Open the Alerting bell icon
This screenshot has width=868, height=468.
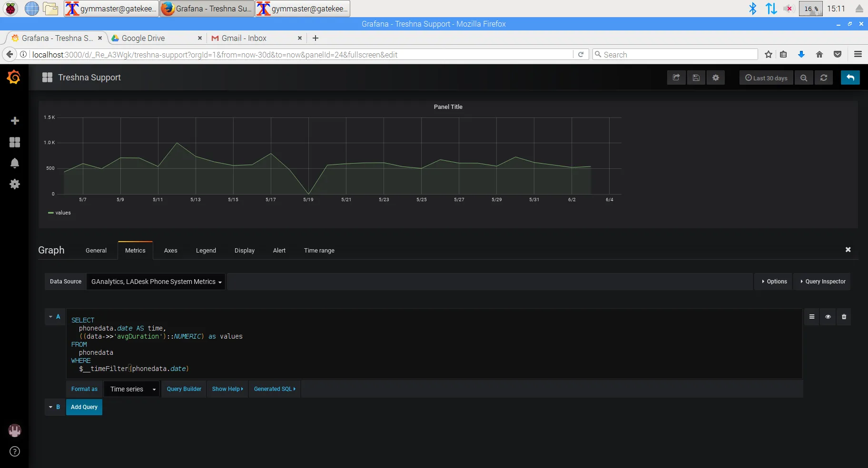pyautogui.click(x=15, y=163)
